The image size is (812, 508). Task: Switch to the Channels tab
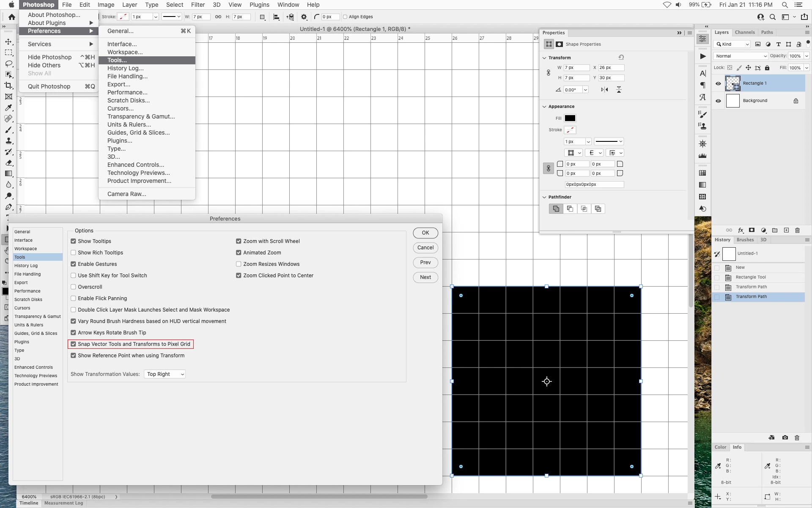[744, 32]
